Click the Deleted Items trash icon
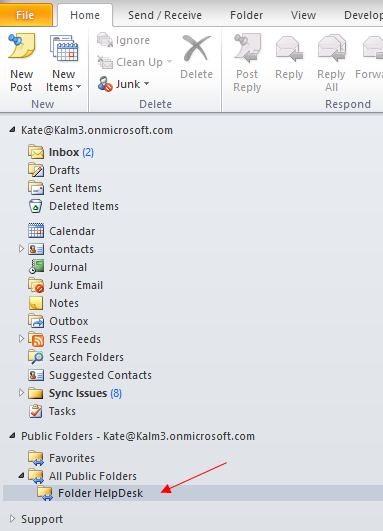Viewport: 383px width, 531px height. coord(36,206)
